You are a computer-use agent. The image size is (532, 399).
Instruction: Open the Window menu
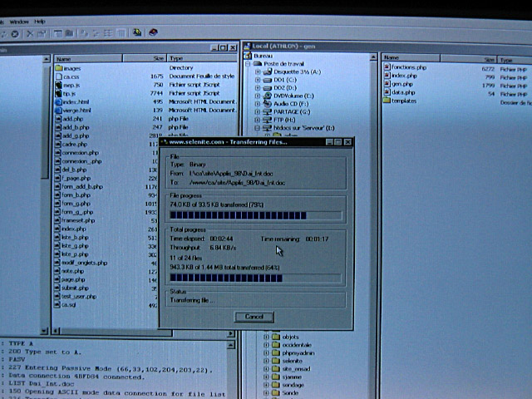(19, 22)
